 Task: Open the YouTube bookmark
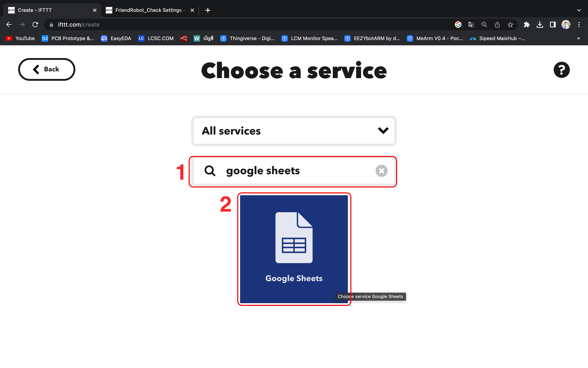coord(20,38)
